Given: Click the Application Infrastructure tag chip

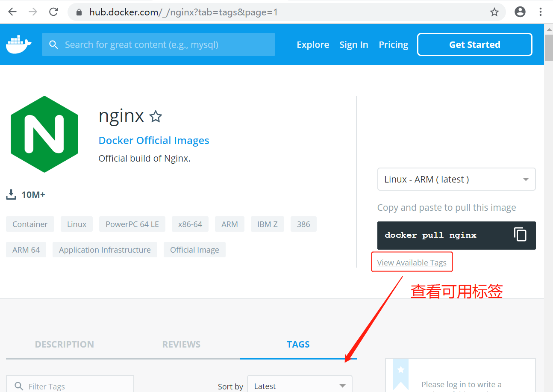Looking at the screenshot, I should 105,250.
